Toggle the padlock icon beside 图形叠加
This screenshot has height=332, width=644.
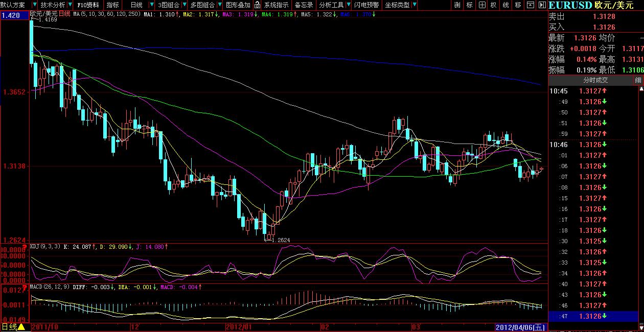tap(258, 5)
